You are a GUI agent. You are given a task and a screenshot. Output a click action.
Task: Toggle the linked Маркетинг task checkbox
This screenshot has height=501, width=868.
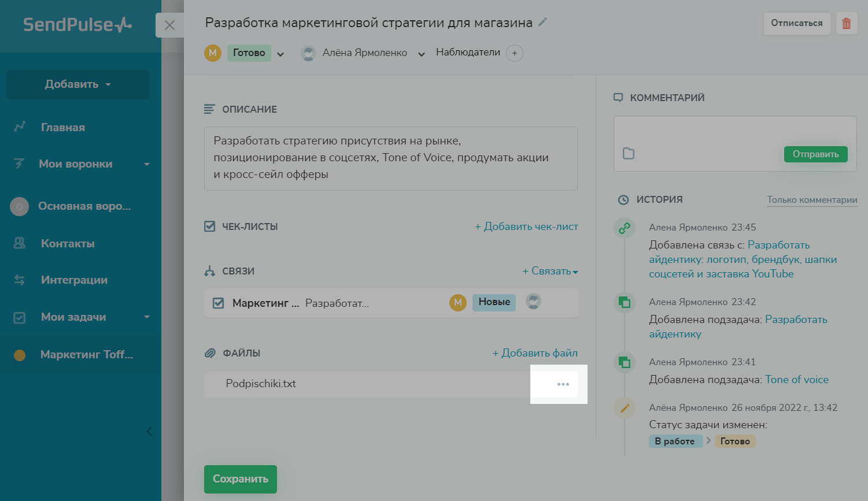pos(218,303)
